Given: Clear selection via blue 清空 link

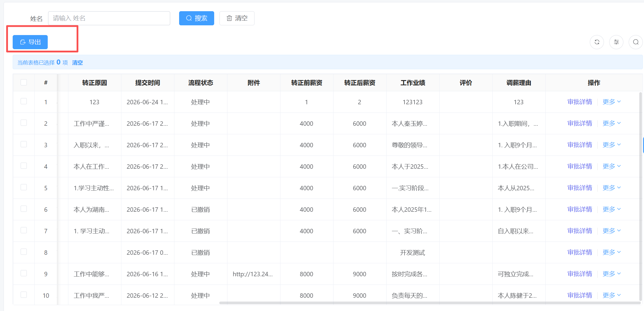Looking at the screenshot, I should pyautogui.click(x=77, y=62).
